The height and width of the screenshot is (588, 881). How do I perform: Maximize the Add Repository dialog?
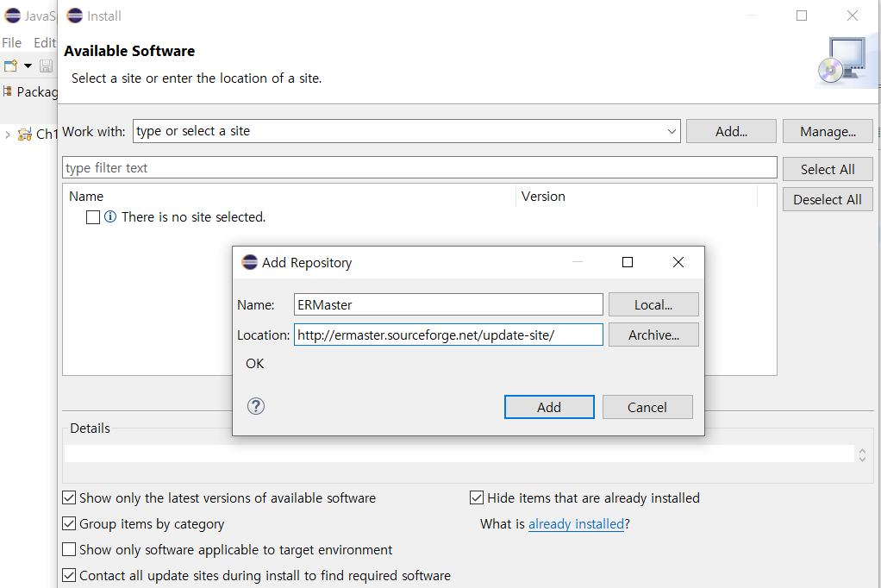(x=628, y=262)
